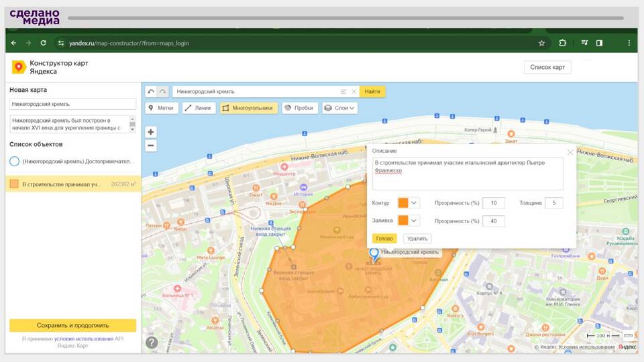This screenshot has height=362, width=644.
Task: Toggle the Многоугольники tool
Action: click(248, 108)
